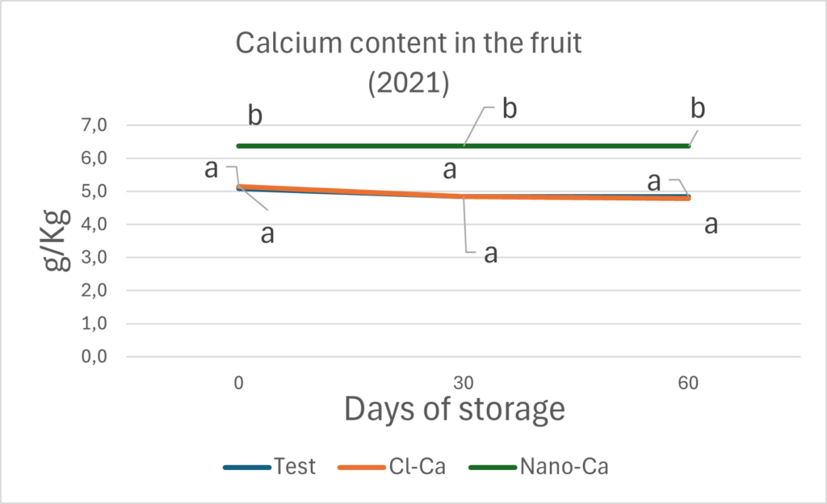Viewport: 827px width, 504px height.
Task: Select the "60" days x-axis tick label
Action: [688, 384]
